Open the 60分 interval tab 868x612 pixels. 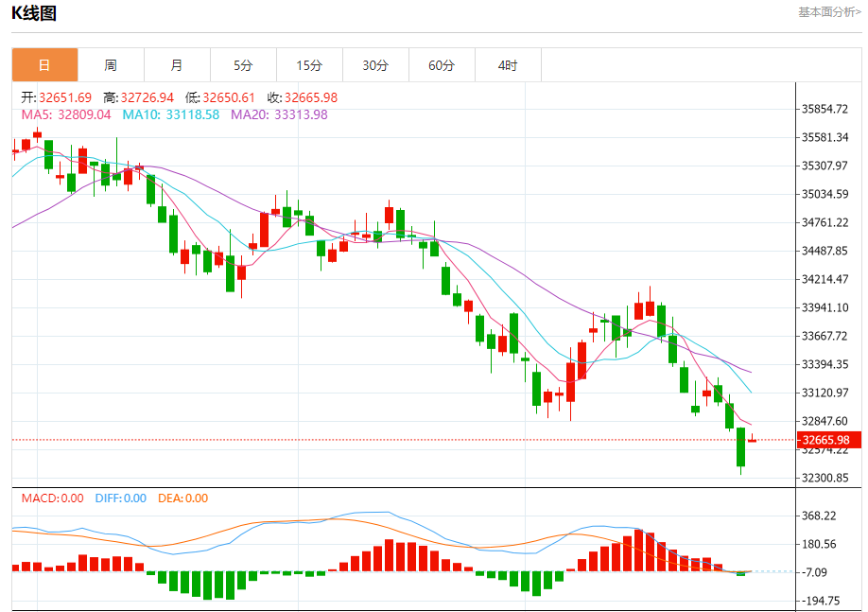click(x=442, y=65)
